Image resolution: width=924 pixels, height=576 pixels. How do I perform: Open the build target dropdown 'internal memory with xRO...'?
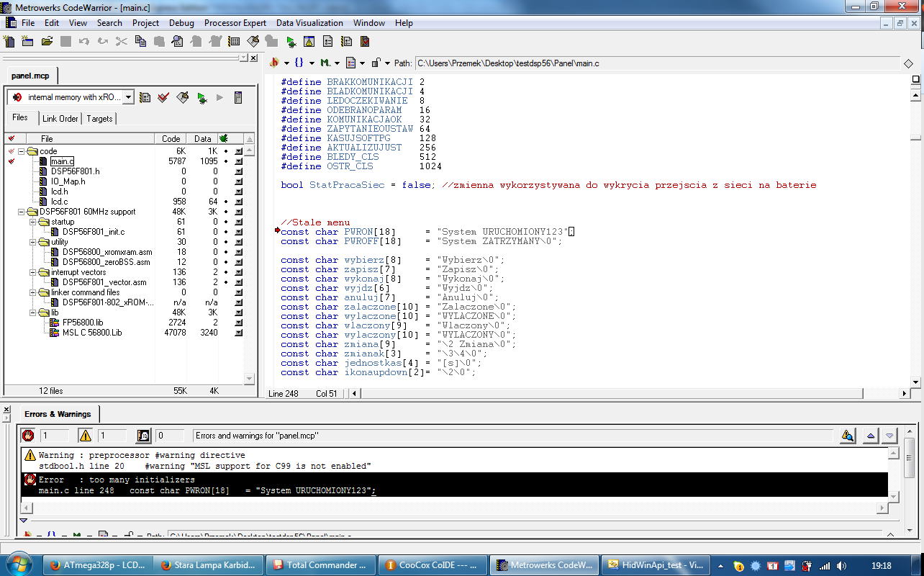(70, 97)
